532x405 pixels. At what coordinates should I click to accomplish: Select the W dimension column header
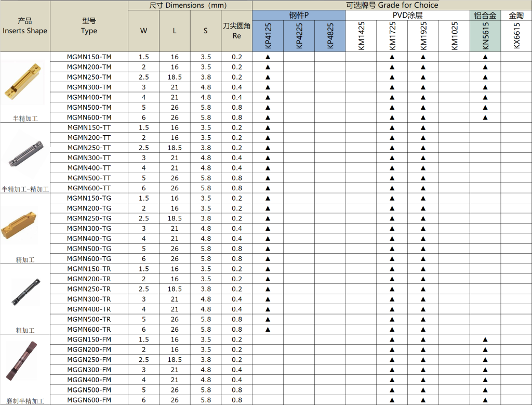point(143,31)
